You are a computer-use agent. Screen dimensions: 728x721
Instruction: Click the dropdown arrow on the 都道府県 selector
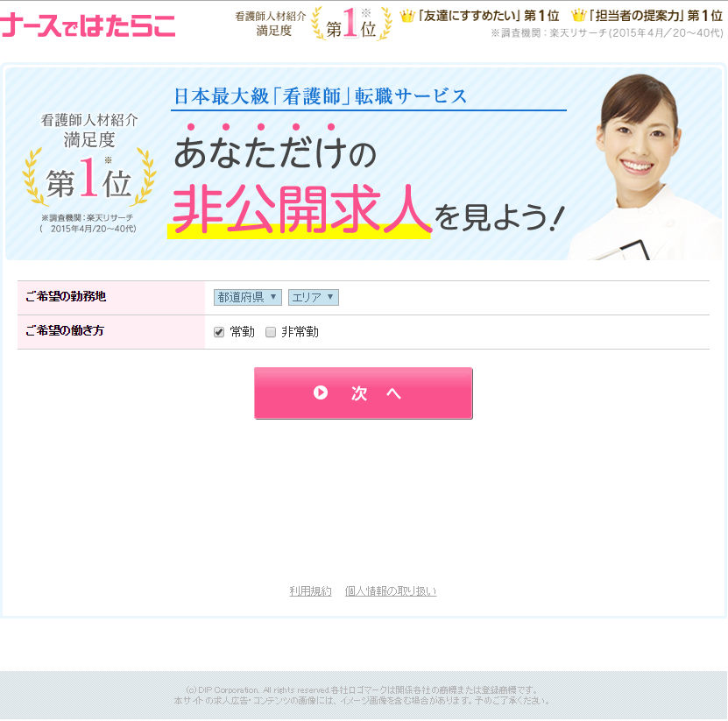(x=275, y=297)
